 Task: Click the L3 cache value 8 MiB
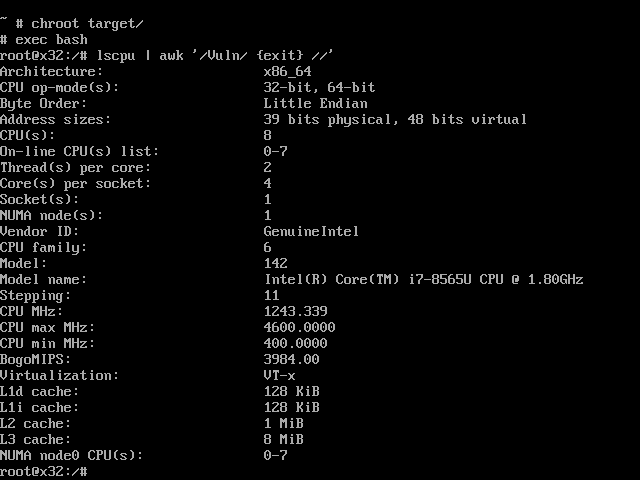[284, 439]
